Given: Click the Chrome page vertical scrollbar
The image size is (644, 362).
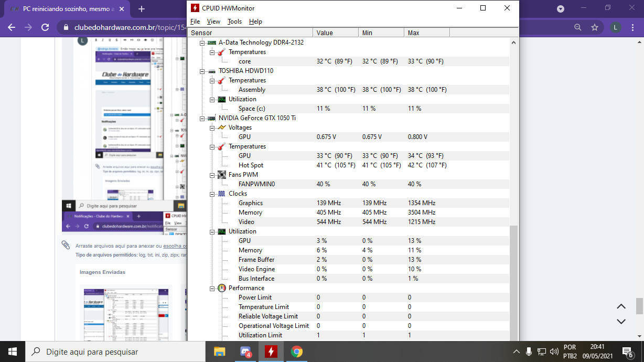Looking at the screenshot, I should 640,305.
